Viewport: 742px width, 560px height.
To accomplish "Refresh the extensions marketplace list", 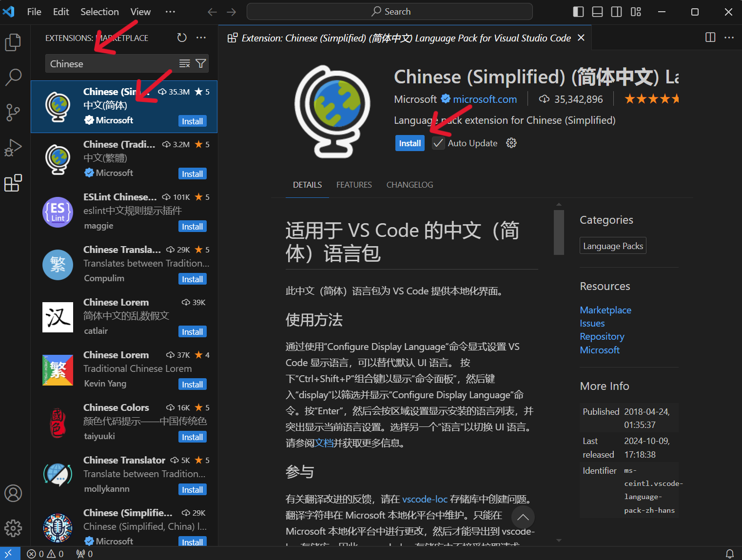I will click(x=182, y=38).
